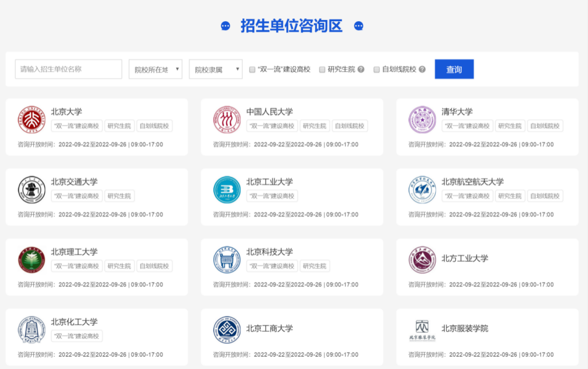This screenshot has width=588, height=369.
Task: Click 北方工业大学's 咨询开放时间 line
Action: coord(481,285)
